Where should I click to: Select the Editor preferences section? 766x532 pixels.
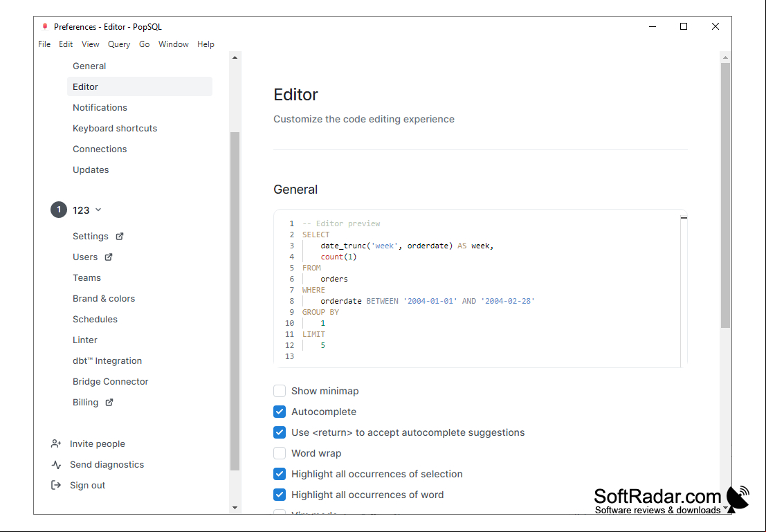pyautogui.click(x=140, y=86)
